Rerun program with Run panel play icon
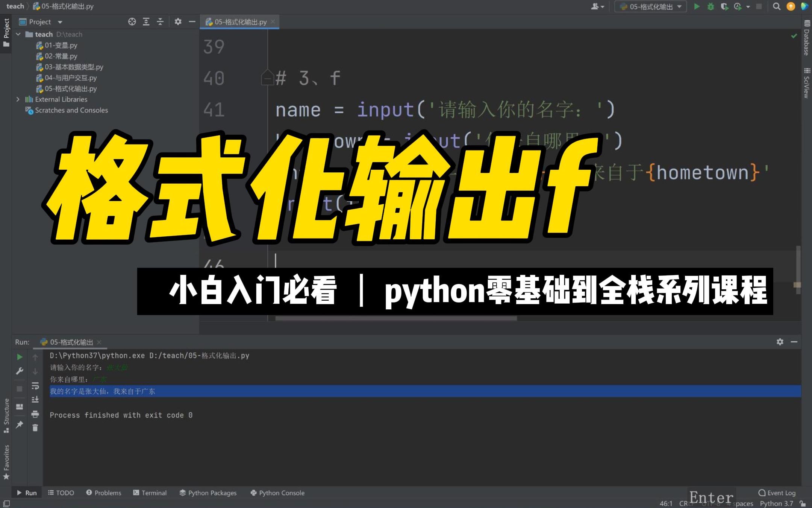Image resolution: width=812 pixels, height=508 pixels. click(x=20, y=357)
